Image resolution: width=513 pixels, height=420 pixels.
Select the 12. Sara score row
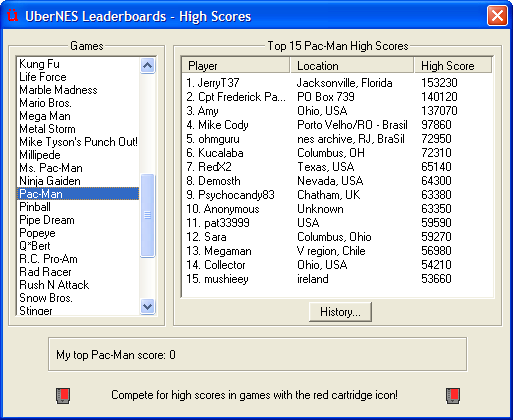pyautogui.click(x=337, y=237)
